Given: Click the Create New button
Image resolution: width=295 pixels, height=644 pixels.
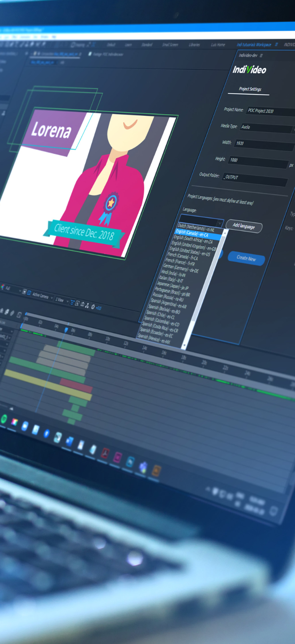Looking at the screenshot, I should (x=246, y=258).
